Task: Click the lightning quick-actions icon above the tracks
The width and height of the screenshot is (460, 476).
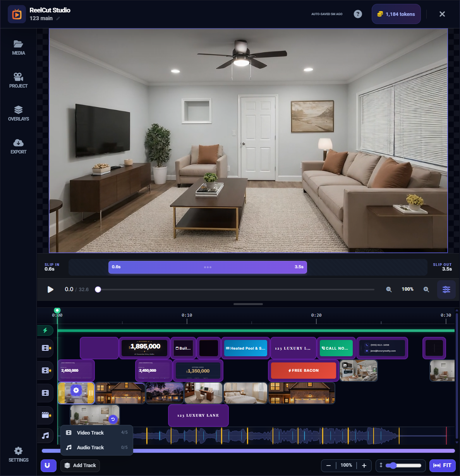Action: coord(46,330)
